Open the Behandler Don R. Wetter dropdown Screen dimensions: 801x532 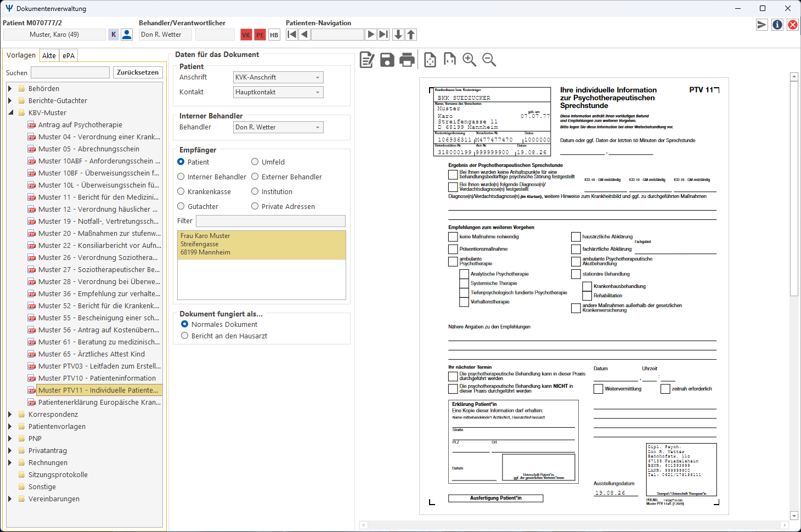click(278, 127)
